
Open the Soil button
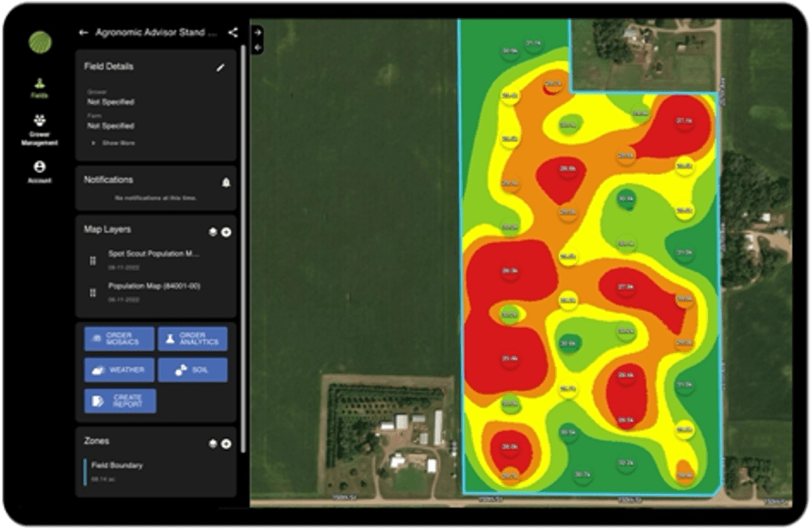pyautogui.click(x=192, y=370)
